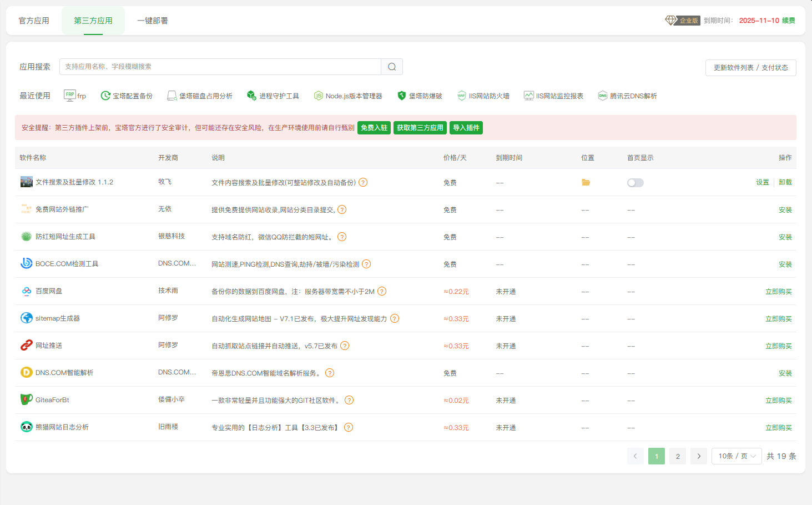Enable homepage display for 文件搜索及批量修改

point(635,182)
